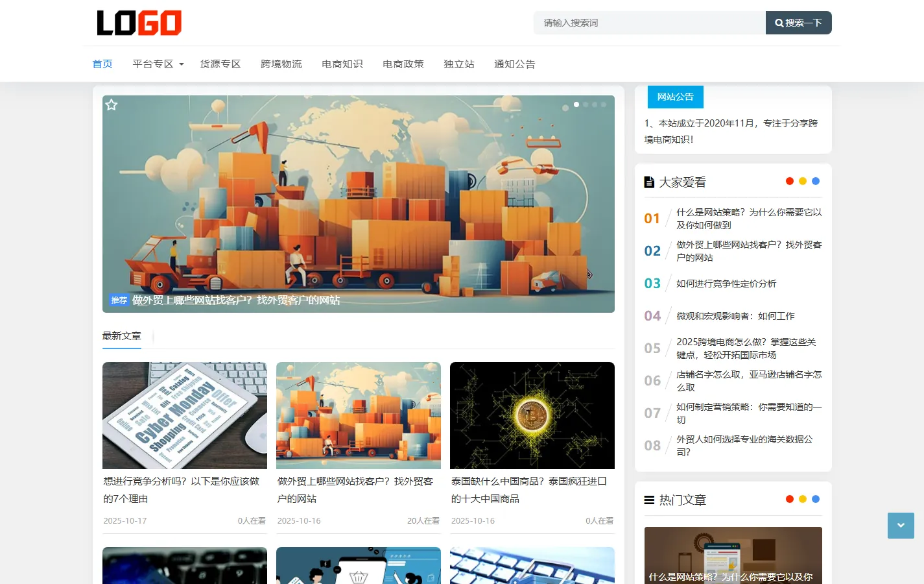Click the star icon on banner

point(112,104)
